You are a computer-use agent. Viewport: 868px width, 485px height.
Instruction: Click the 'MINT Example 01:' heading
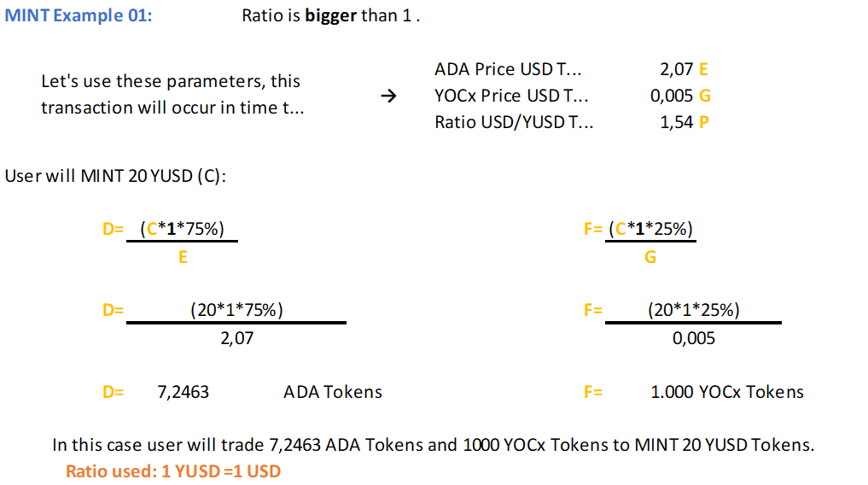coord(79,16)
